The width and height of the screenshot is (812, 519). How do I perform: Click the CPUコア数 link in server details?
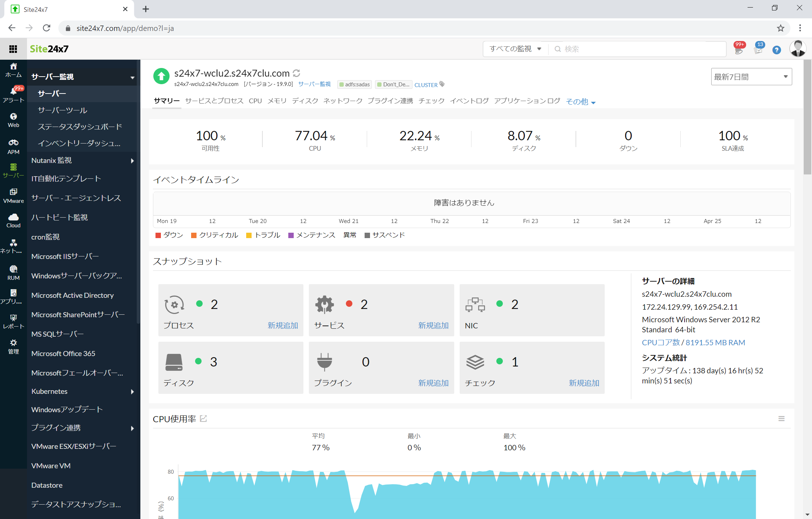click(660, 342)
